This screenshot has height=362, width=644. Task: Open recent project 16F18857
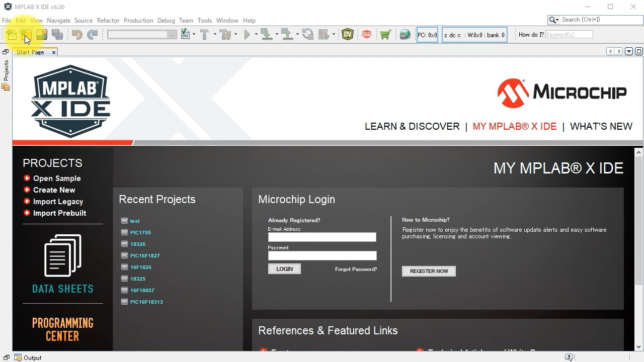pos(142,290)
